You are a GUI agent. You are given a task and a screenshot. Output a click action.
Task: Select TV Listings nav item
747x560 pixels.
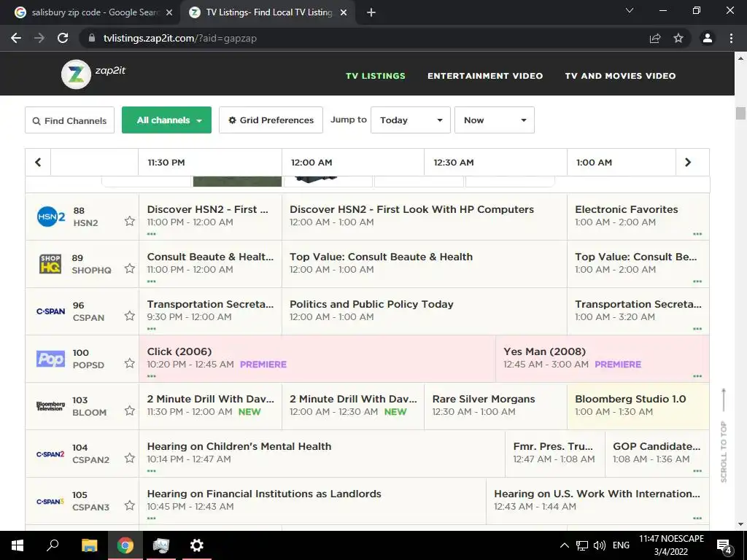376,76
